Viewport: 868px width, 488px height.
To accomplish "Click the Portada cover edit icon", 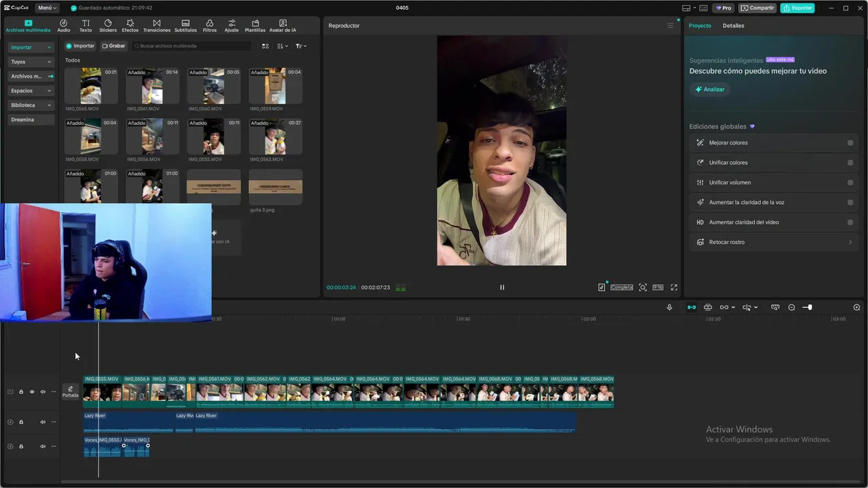I will click(71, 392).
